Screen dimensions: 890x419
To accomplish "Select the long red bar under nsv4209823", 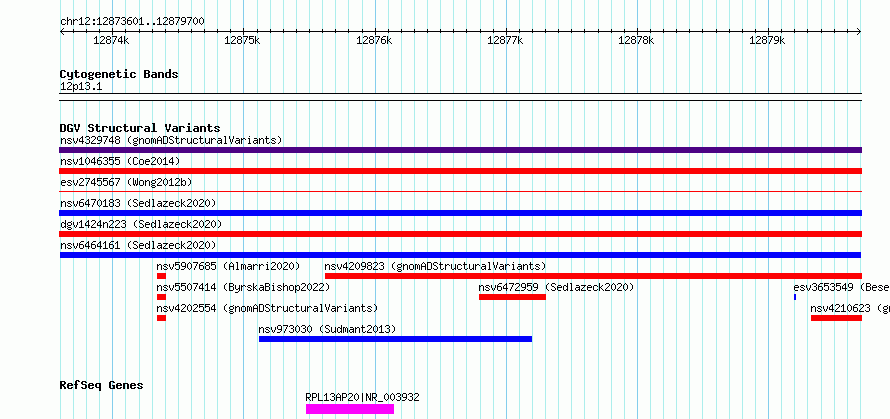I will pos(593,276).
